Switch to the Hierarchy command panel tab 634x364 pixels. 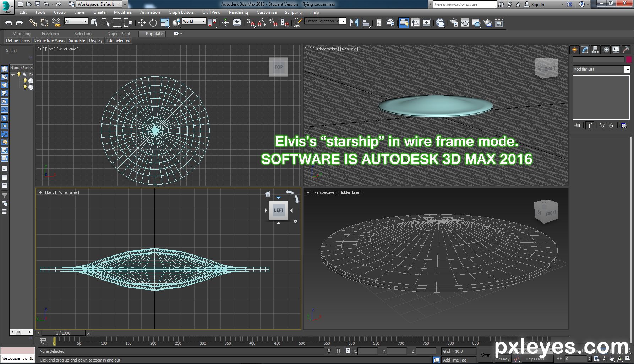click(595, 50)
